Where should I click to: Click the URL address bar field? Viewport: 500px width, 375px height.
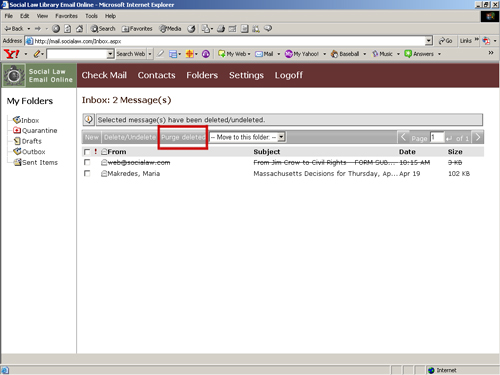click(229, 41)
